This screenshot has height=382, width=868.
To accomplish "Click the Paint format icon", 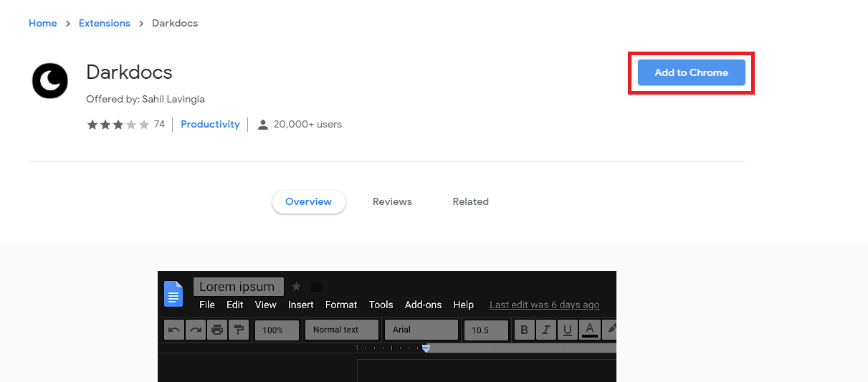I will 239,330.
